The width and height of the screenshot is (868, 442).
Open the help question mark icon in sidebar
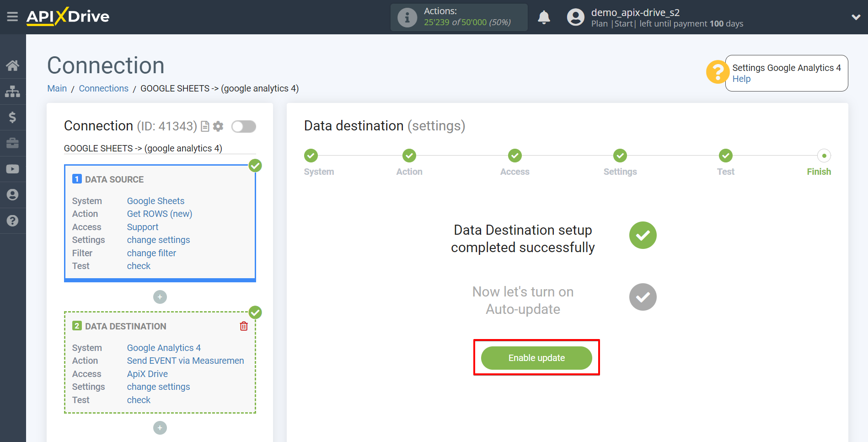click(13, 221)
